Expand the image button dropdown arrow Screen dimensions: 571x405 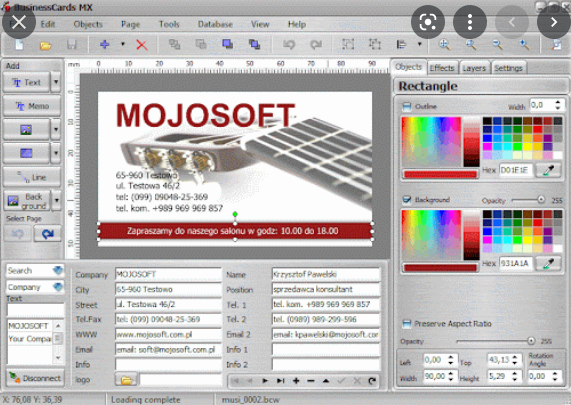click(x=56, y=129)
